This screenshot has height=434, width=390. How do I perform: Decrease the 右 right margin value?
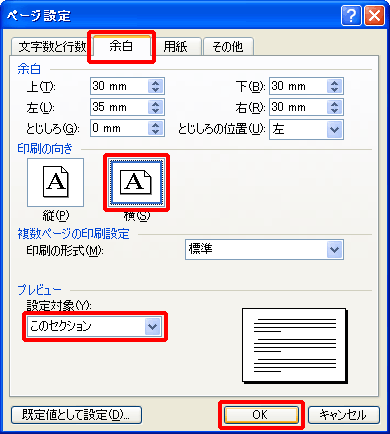click(334, 111)
